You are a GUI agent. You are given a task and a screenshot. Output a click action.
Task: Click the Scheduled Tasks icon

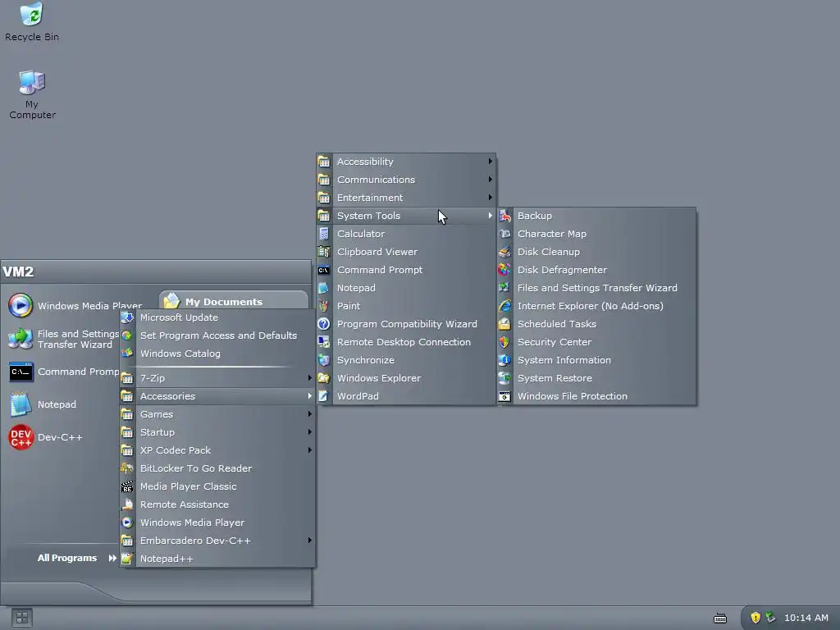[504, 324]
